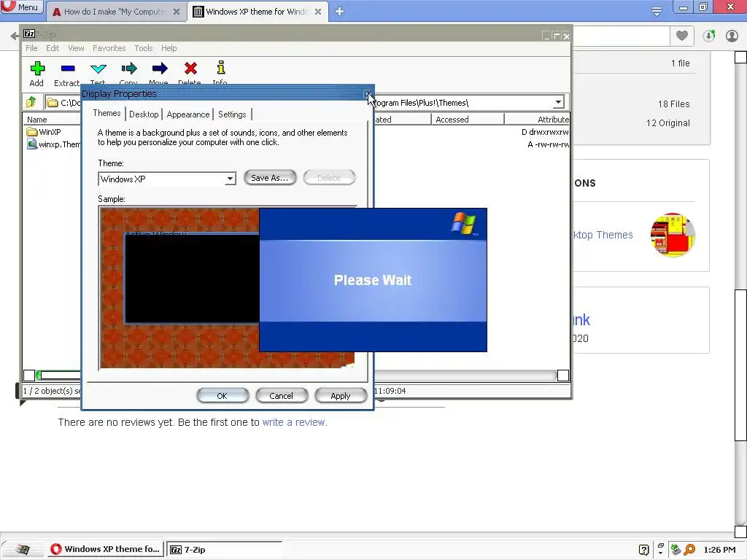Switch to the Themes tab
Screen dimensions: 747x560
pos(107,113)
